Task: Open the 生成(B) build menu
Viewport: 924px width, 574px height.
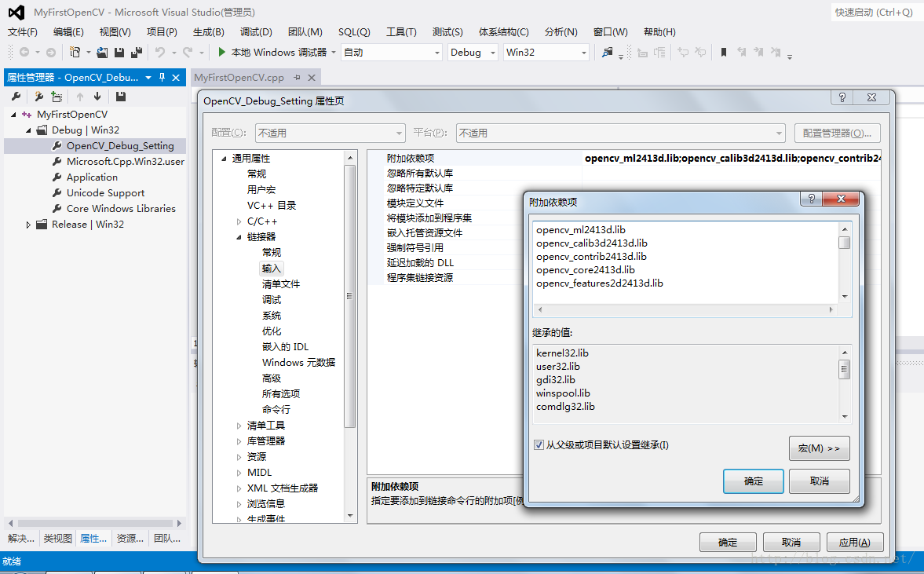Action: click(209, 32)
